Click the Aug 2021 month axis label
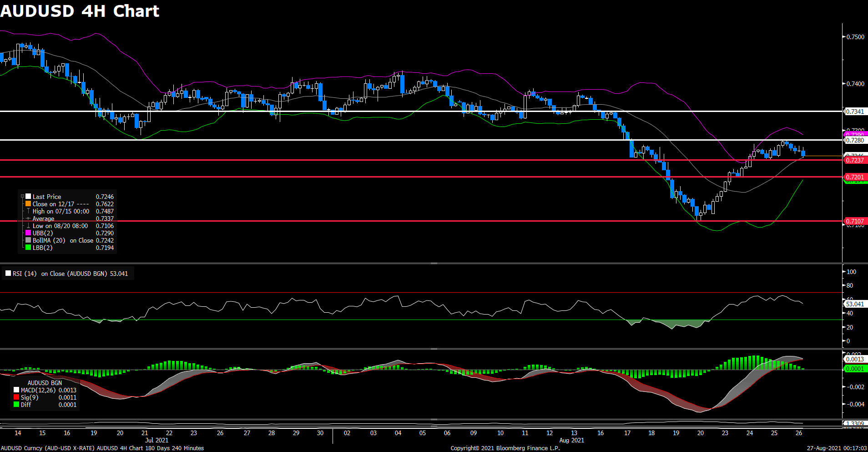Screen dimensions: 868x452 point(571,440)
